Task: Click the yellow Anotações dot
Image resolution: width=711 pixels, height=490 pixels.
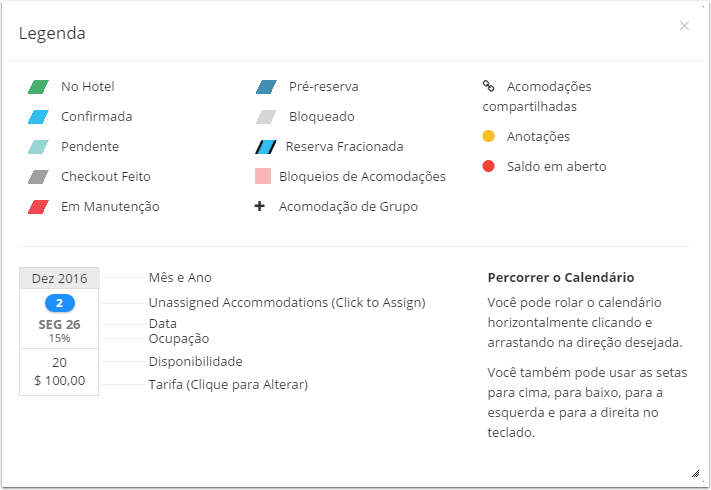Action: pos(488,136)
